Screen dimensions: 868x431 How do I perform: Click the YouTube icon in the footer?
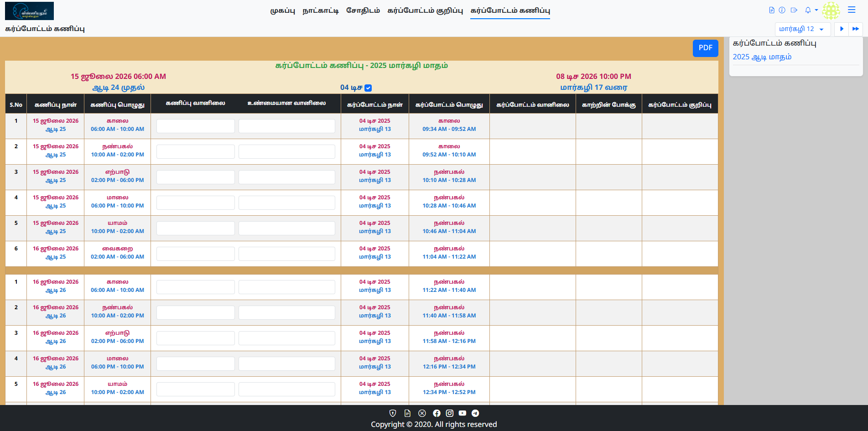point(463,413)
